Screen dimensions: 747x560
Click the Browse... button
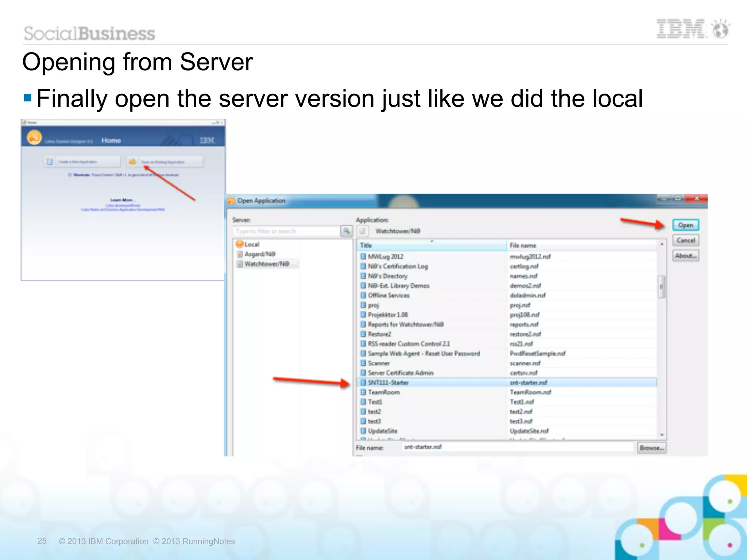pos(652,448)
